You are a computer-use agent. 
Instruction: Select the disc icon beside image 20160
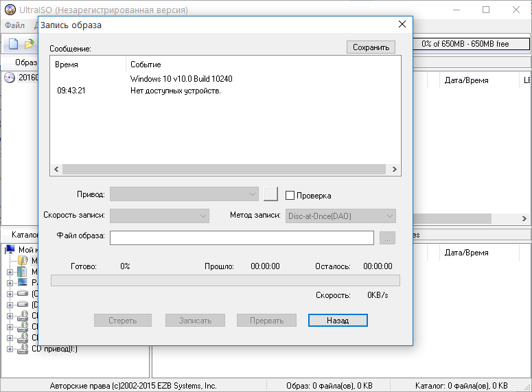[x=10, y=78]
